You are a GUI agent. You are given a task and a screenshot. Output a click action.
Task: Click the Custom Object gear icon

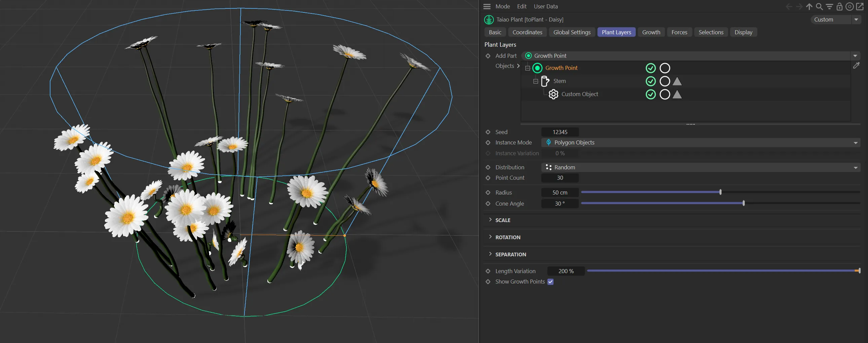tap(553, 94)
